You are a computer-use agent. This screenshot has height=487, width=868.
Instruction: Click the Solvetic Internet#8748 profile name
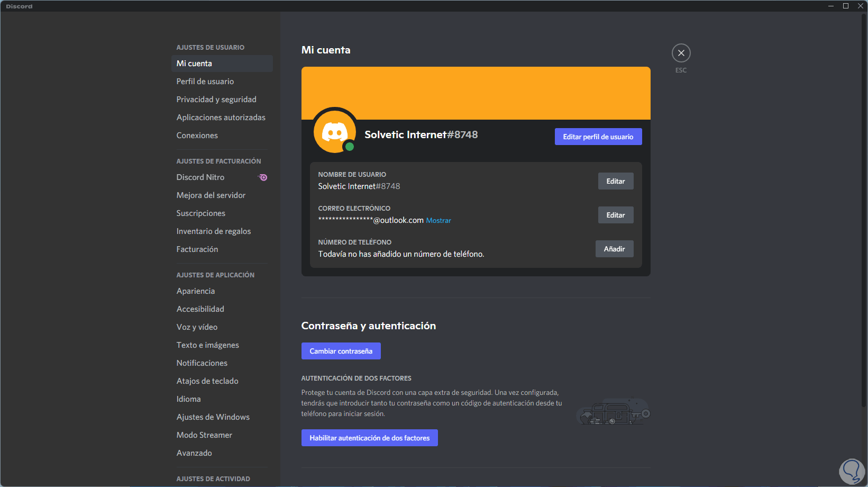(421, 135)
